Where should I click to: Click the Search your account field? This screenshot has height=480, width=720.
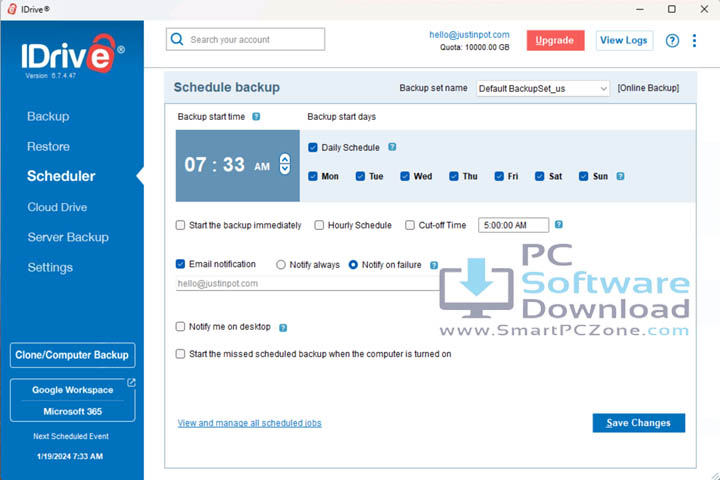tap(246, 40)
